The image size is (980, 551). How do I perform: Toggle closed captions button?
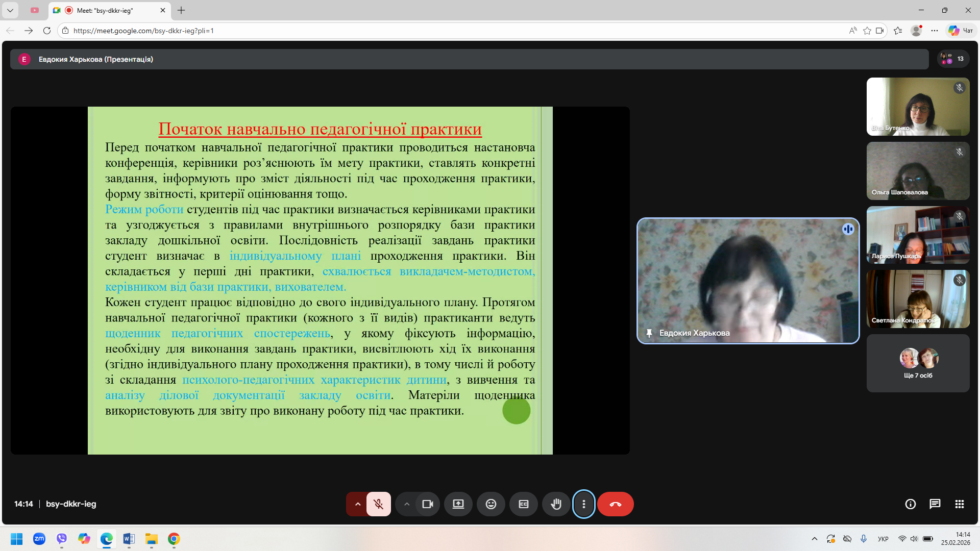pyautogui.click(x=523, y=504)
